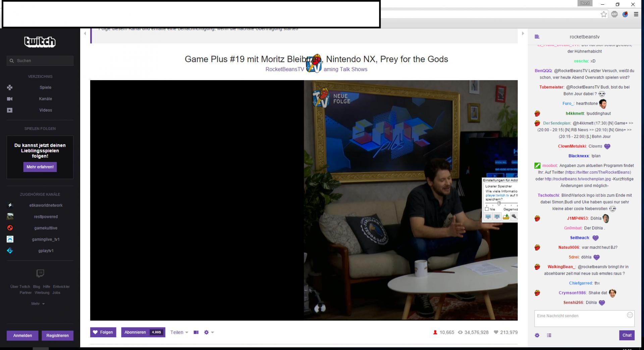Open the Entwickler footer link
This screenshot has width=644, height=350.
click(x=61, y=287)
